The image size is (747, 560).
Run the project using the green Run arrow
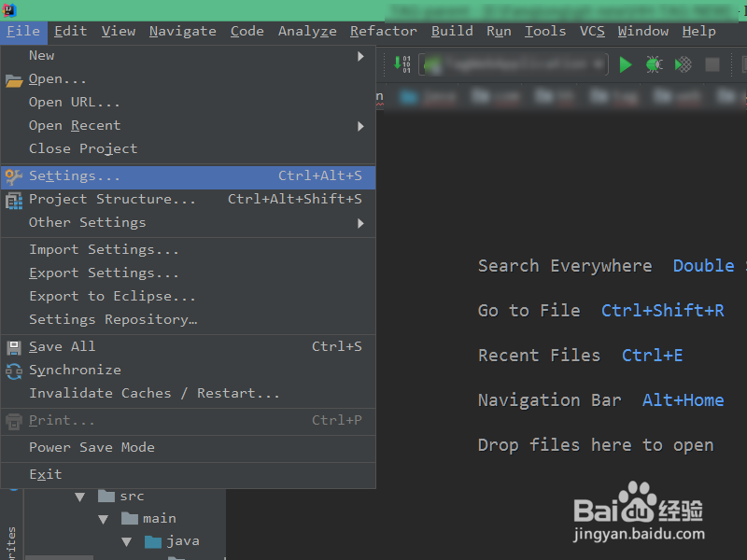click(x=625, y=65)
